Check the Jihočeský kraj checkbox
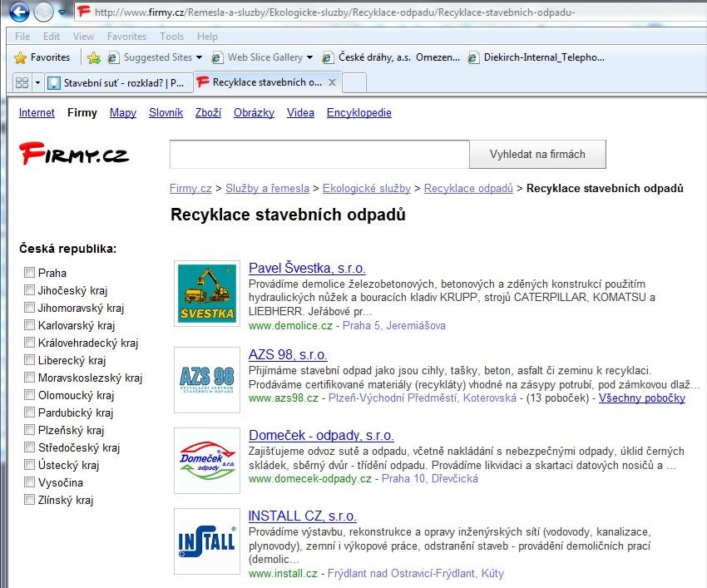 pyautogui.click(x=29, y=290)
